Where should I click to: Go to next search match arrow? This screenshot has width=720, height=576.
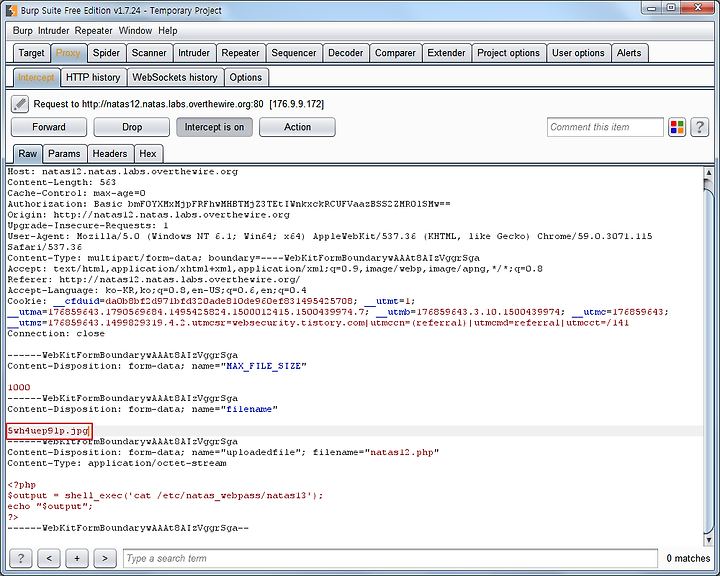click(x=105, y=558)
